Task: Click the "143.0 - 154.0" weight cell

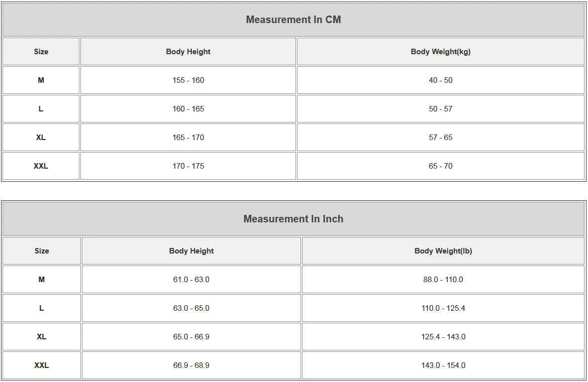Action: [x=443, y=365]
